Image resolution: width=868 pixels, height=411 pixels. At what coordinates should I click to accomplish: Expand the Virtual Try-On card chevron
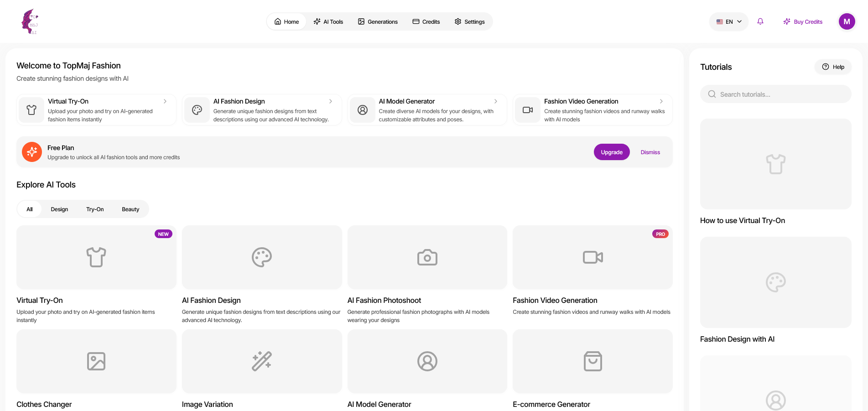pos(165,101)
